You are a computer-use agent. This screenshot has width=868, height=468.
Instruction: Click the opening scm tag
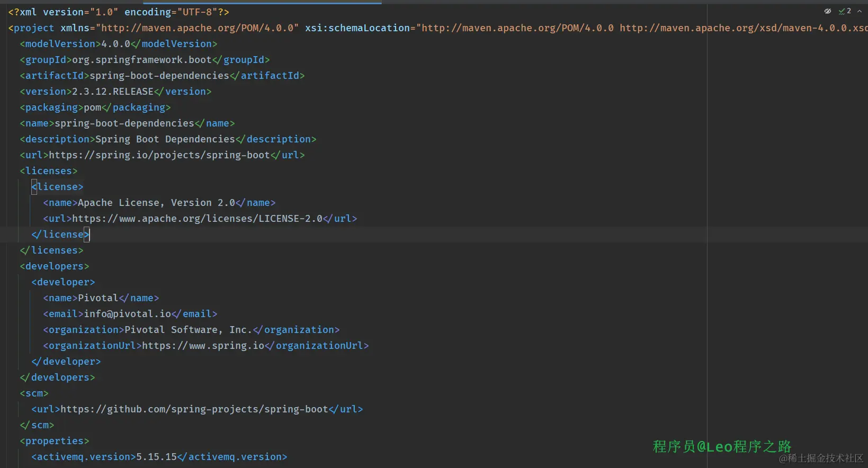tap(34, 393)
